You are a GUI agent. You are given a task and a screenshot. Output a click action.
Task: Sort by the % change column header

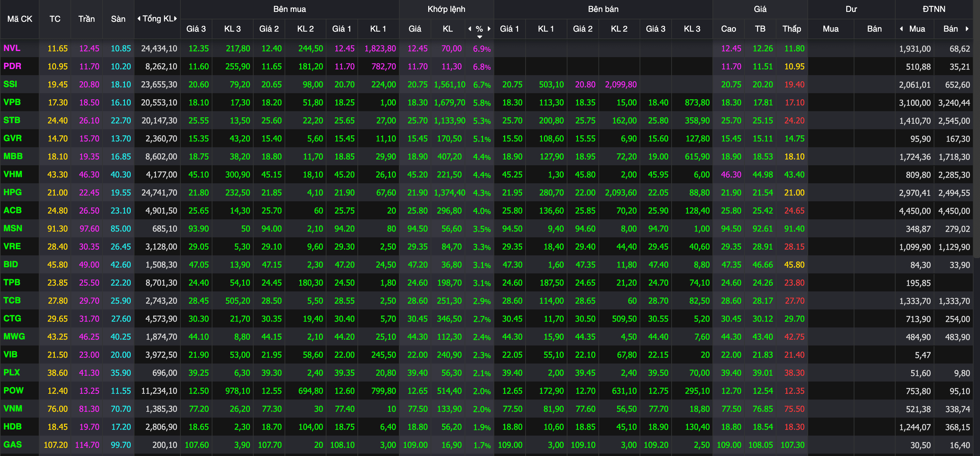pos(479,29)
